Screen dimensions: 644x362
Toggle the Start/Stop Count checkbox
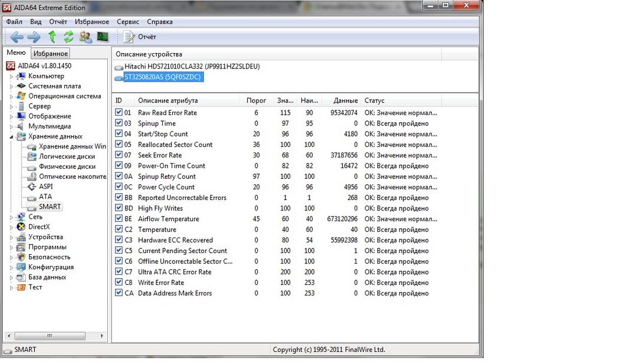[119, 133]
